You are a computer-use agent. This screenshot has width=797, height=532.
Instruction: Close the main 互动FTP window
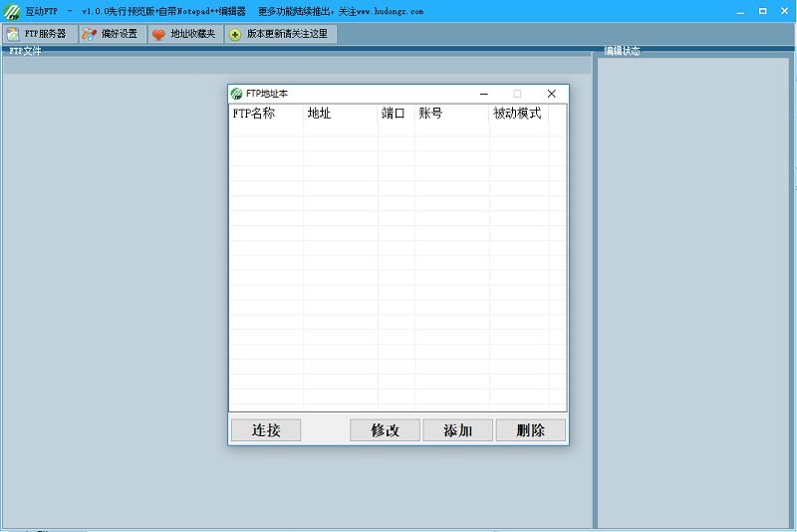[x=785, y=11]
